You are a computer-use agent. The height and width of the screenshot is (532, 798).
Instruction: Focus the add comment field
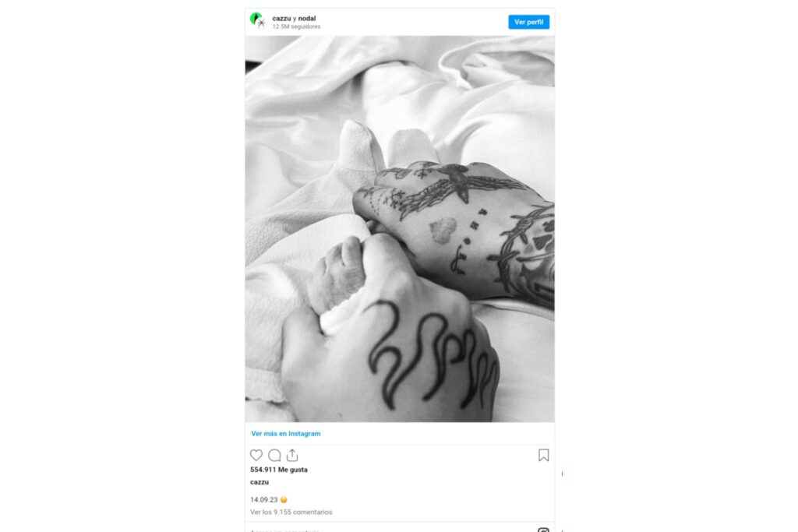click(x=387, y=530)
